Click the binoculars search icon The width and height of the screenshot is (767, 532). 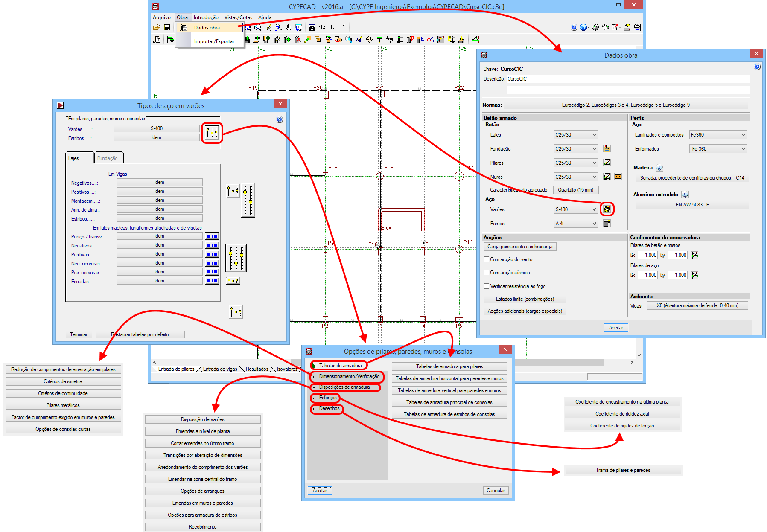pyautogui.click(x=312, y=27)
